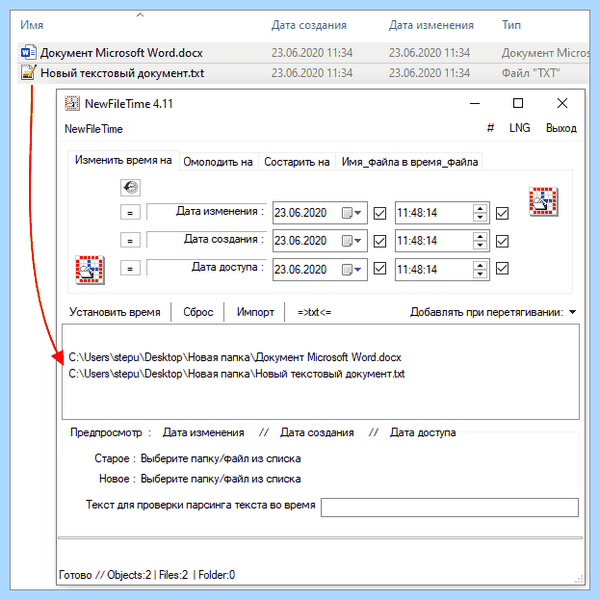Image resolution: width=600 pixels, height=600 pixels.
Task: Click time spinner for Дата доступа
Action: (x=480, y=269)
